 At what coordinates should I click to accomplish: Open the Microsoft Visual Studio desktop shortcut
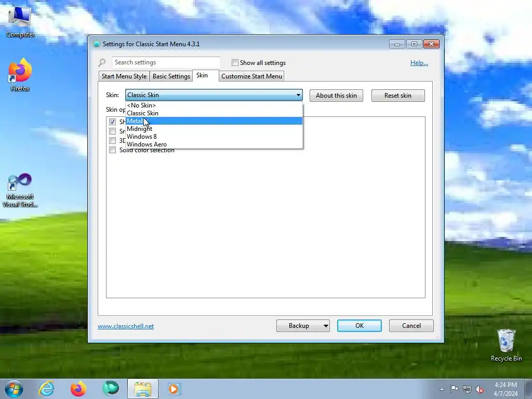coord(20,190)
